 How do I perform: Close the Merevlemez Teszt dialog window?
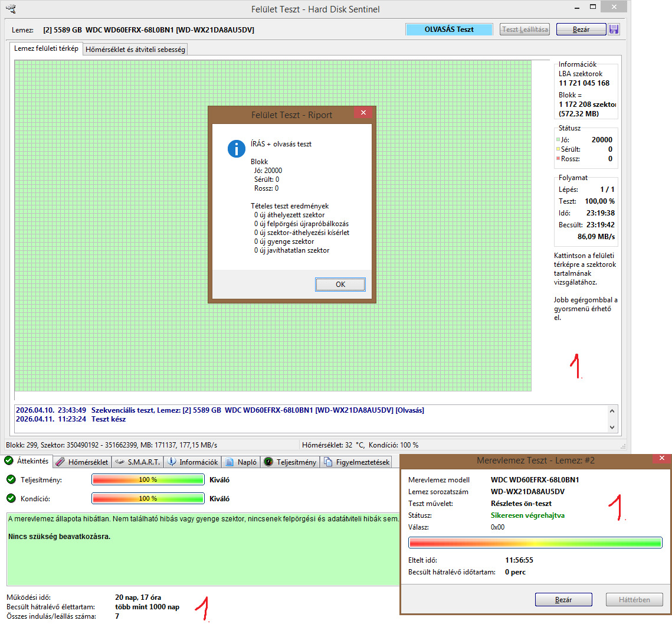coord(662,459)
